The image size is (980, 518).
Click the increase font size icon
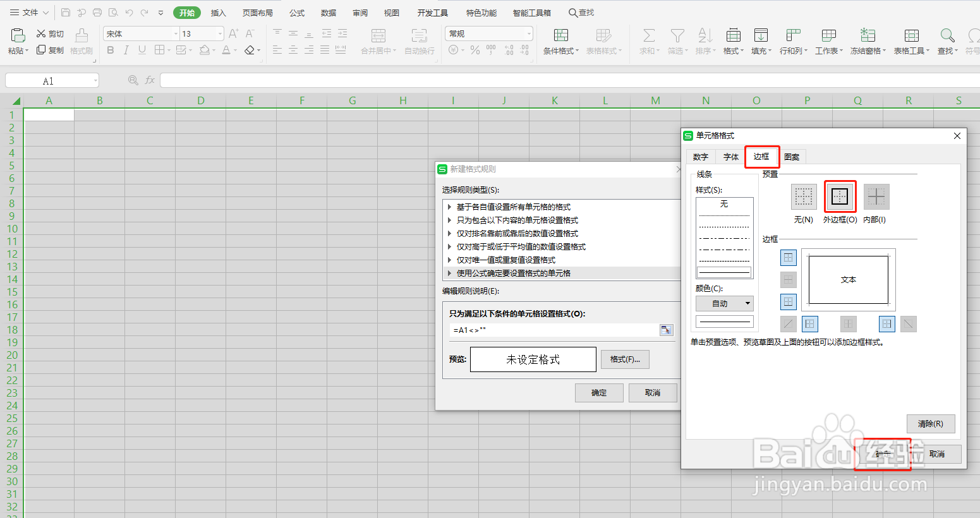coord(233,33)
